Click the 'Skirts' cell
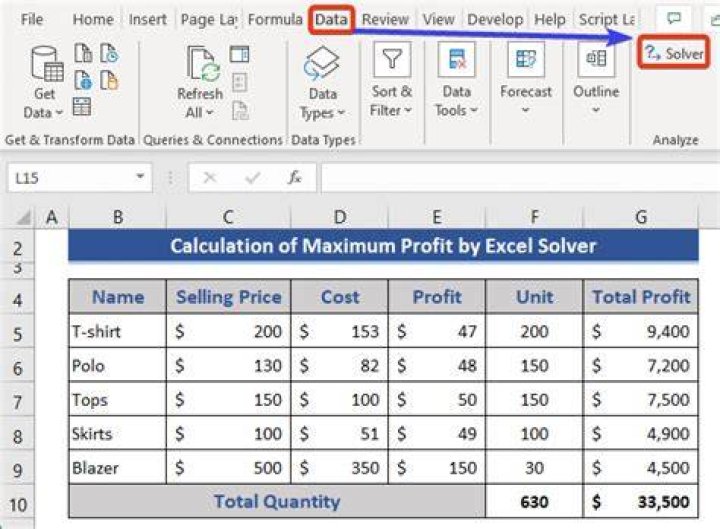Screen dimensions: 720x529 tap(118, 433)
